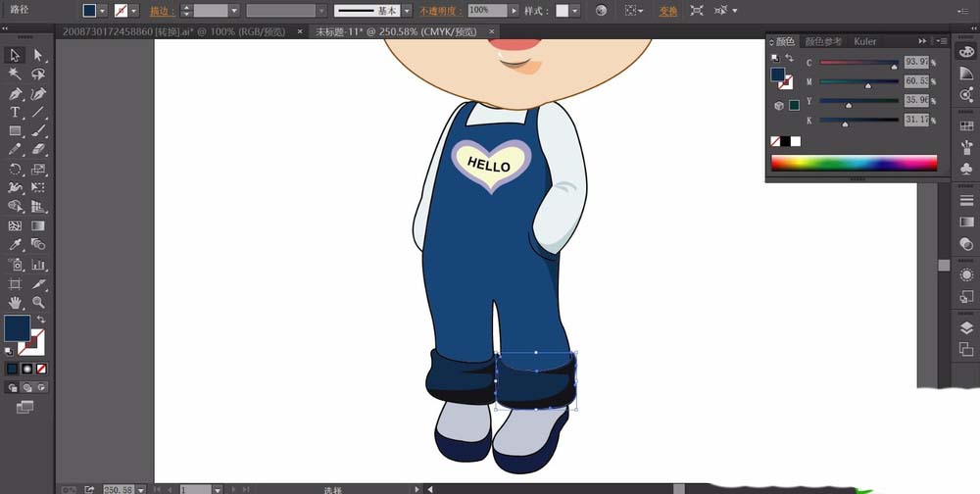Open the Color palette dock icon
The image size is (980, 494).
tap(966, 51)
